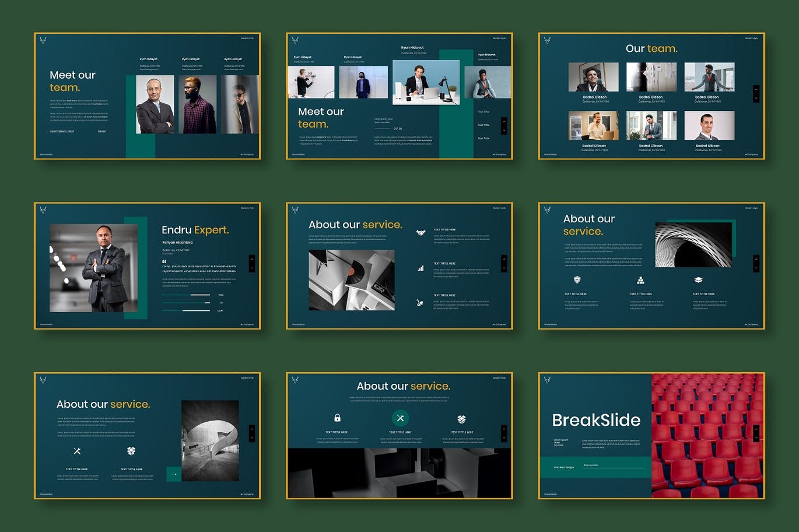Click the handshake icon in About our service slide
Image resolution: width=799 pixels, height=532 pixels.
[x=420, y=233]
